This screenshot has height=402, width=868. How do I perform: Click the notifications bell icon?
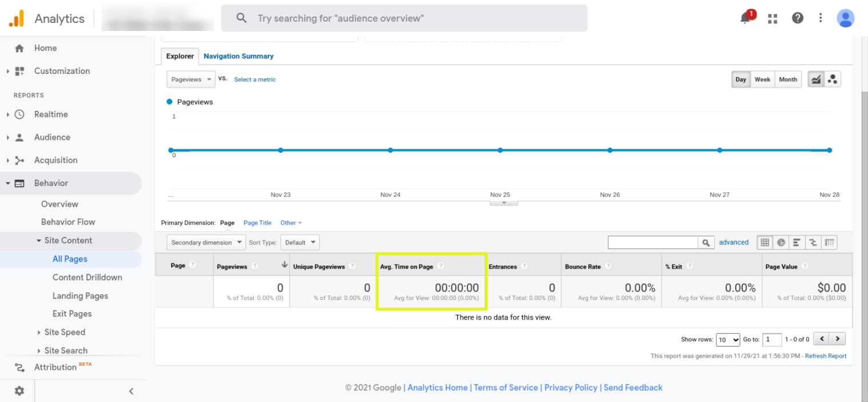click(746, 18)
